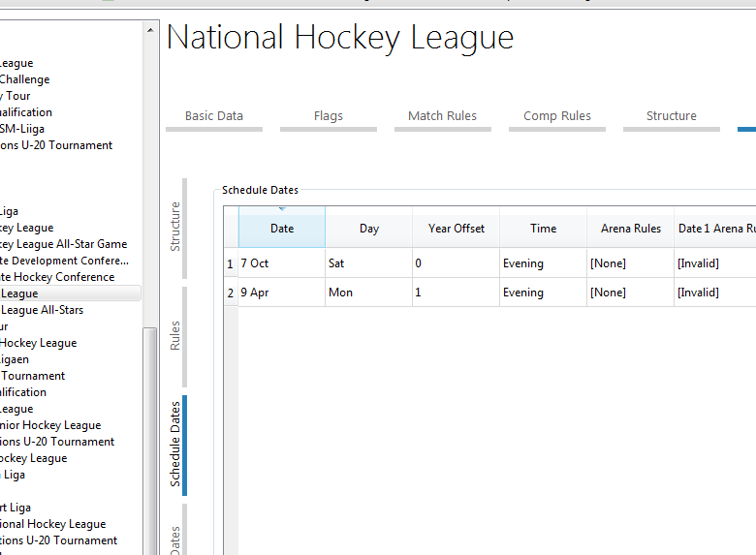Select the highlighted 'League' list item
Image resolution: width=756 pixels, height=555 pixels.
(70, 293)
